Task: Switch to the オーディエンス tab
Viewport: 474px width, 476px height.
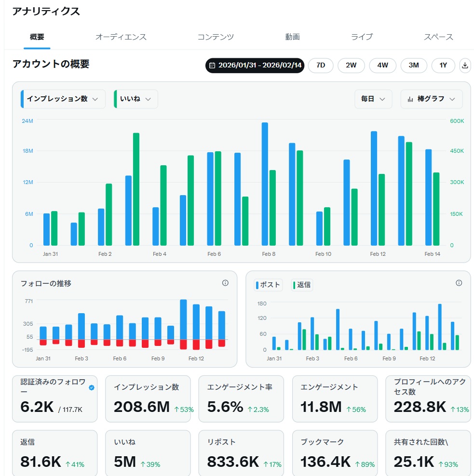Action: (122, 37)
